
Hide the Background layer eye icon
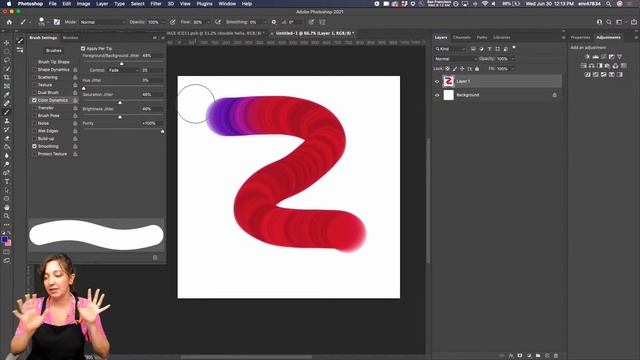tap(437, 95)
